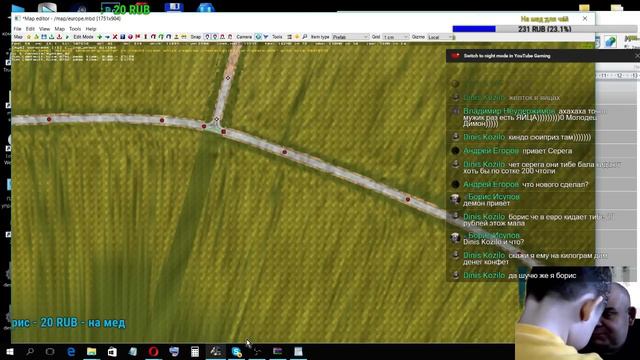Click the yellow star New Map icon
The height and width of the screenshot is (360, 640).
point(29,37)
